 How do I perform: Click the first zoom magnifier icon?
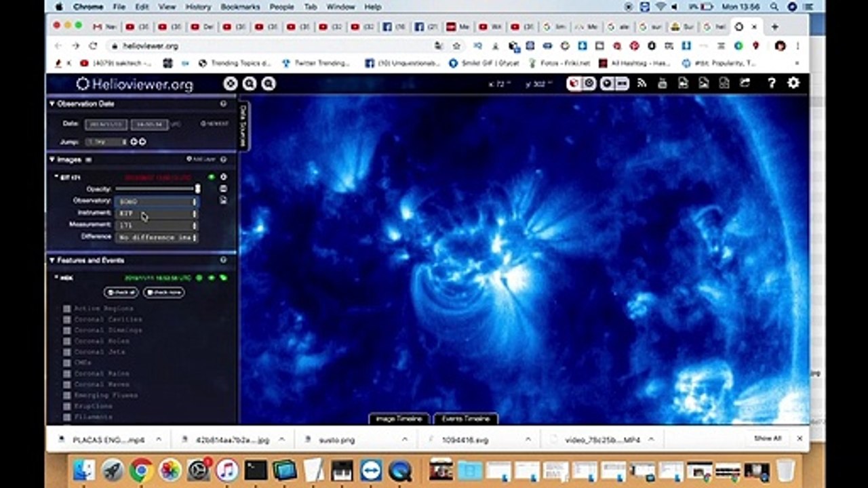(x=250, y=83)
